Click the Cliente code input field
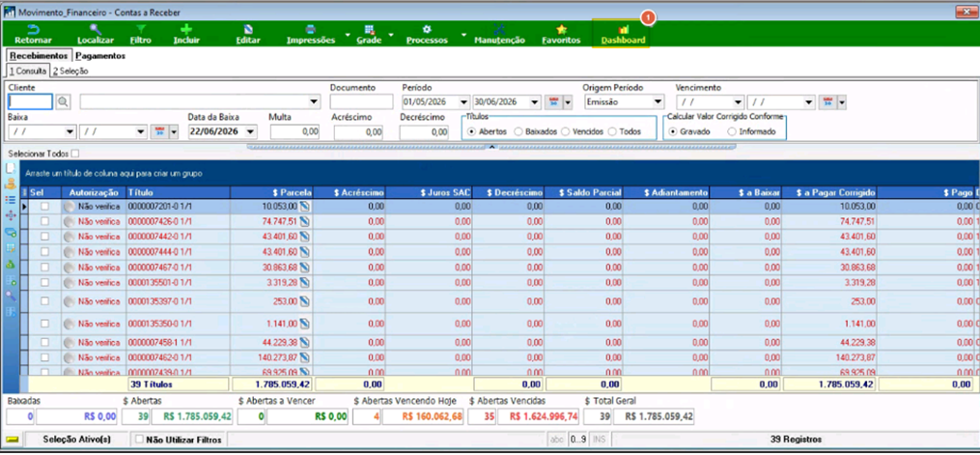Screen dimensions: 980x455 pos(30,101)
